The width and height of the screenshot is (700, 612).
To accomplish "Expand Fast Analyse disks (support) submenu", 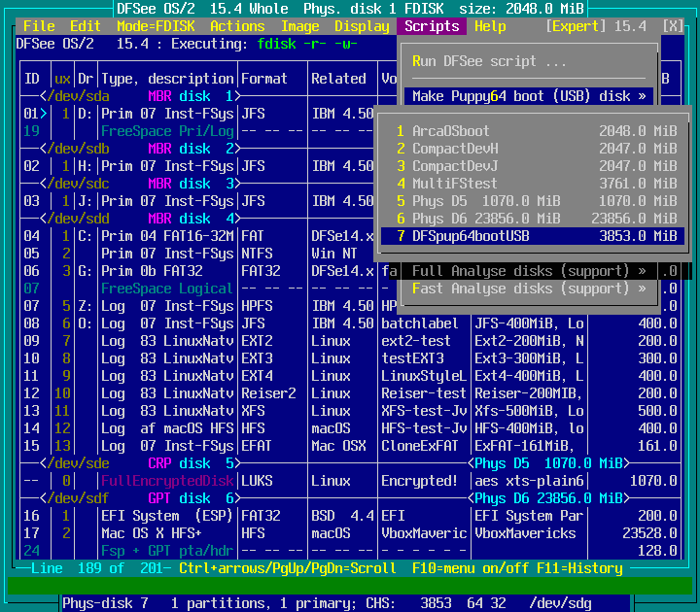I will (x=529, y=289).
